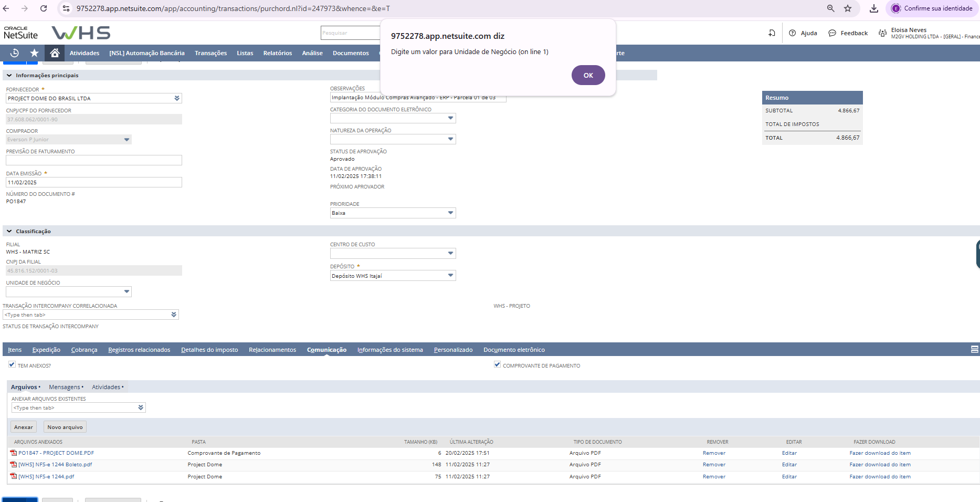Open the Relatórios menu

[277, 53]
